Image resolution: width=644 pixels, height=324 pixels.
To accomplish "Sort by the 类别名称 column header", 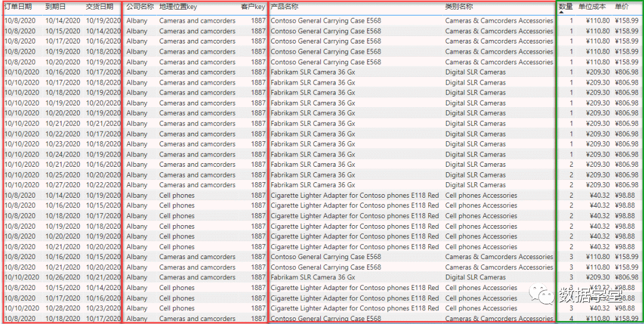I will pyautogui.click(x=459, y=7).
